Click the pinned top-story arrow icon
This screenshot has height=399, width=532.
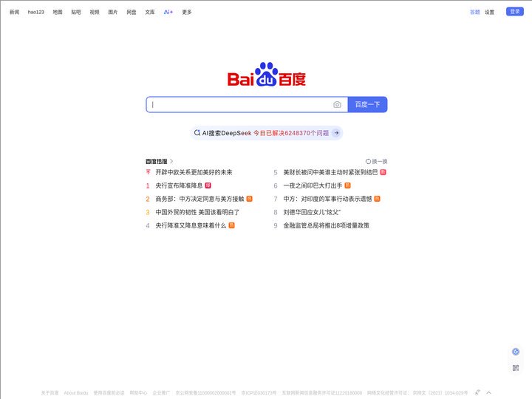[148, 172]
